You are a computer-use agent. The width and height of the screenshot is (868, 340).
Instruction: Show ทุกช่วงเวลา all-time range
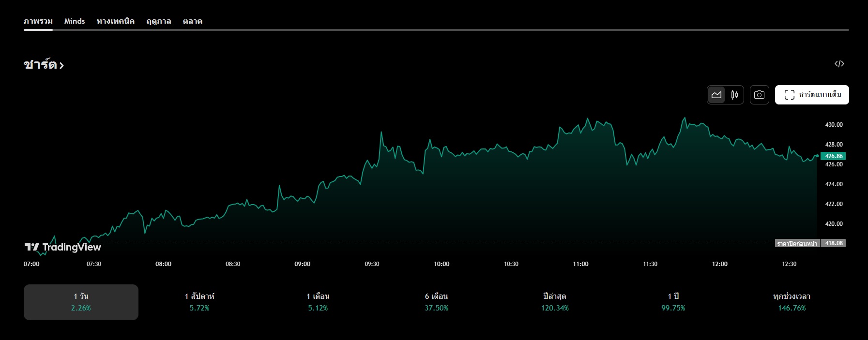click(x=792, y=302)
